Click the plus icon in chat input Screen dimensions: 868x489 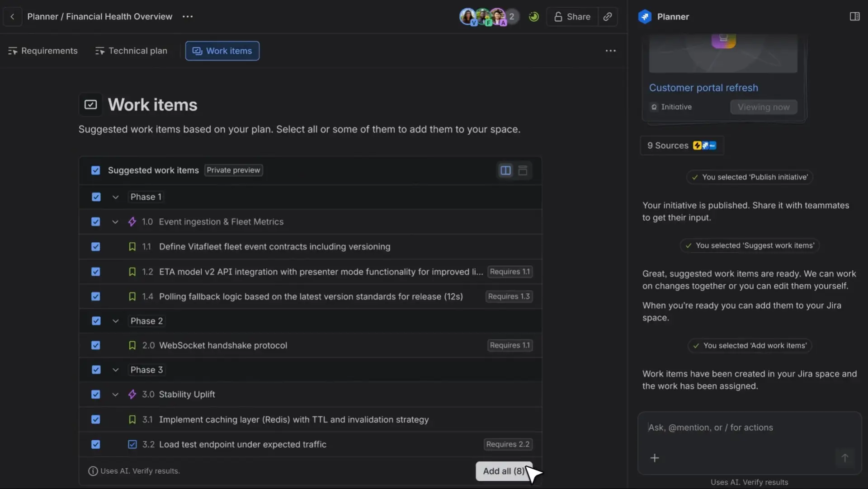click(654, 458)
